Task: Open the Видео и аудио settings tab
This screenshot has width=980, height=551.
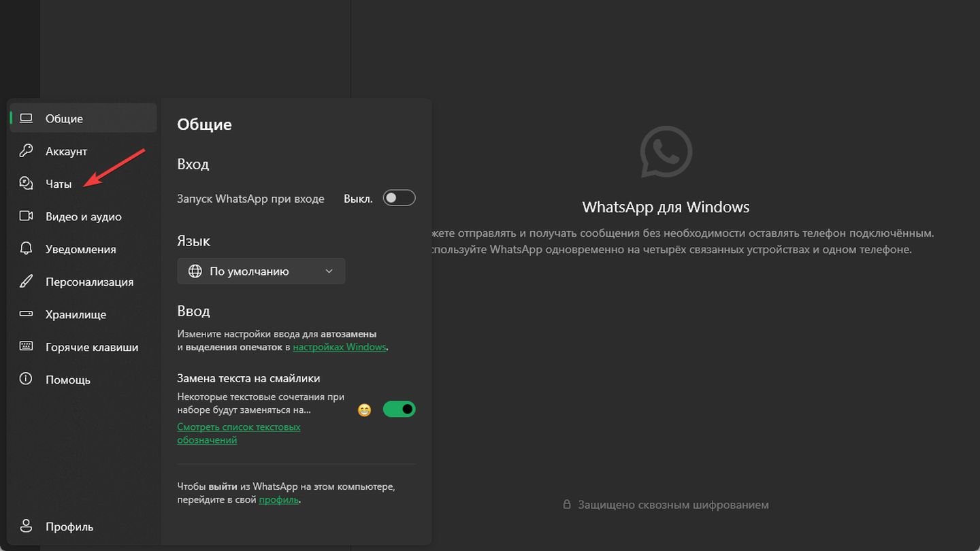Action: [83, 216]
